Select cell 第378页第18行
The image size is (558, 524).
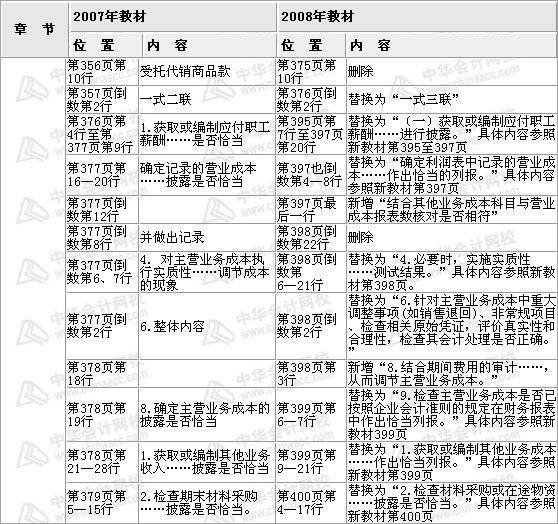pos(102,373)
